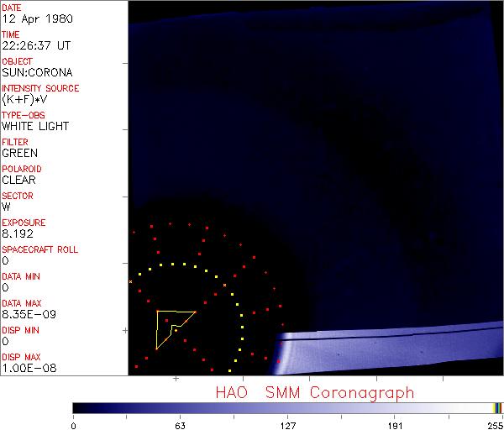Click the GREEN filter value
Viewport: 504px width, 430px height.
pos(19,153)
